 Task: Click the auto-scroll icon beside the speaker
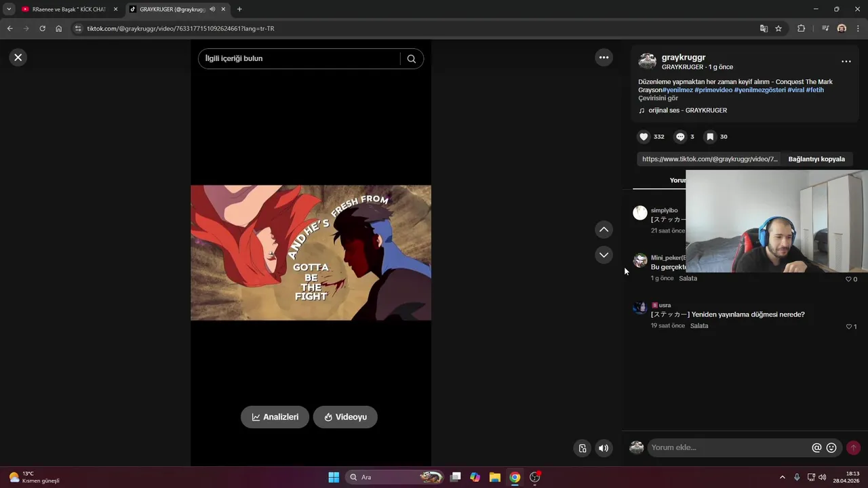pyautogui.click(x=582, y=448)
